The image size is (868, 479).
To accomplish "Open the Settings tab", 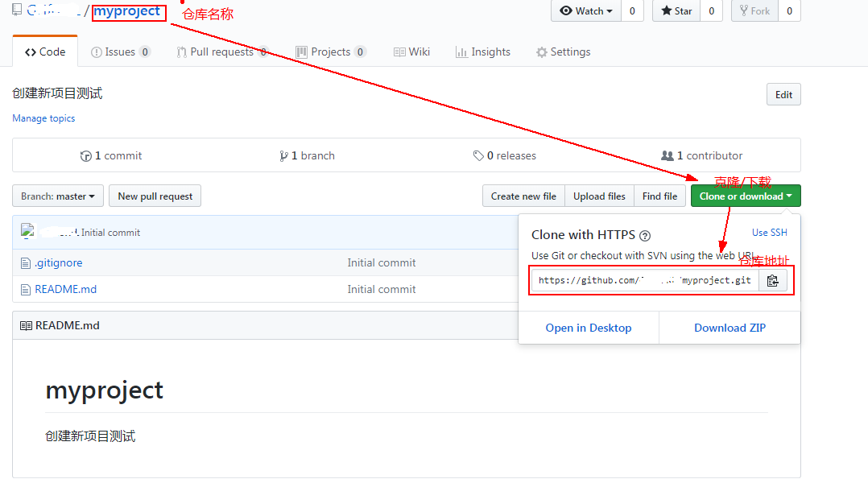I will tap(563, 52).
